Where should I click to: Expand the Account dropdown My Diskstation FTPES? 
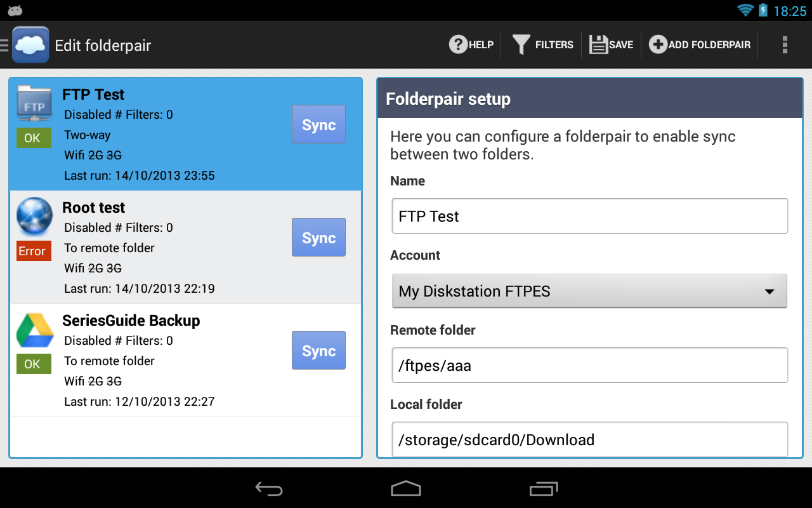[589, 291]
